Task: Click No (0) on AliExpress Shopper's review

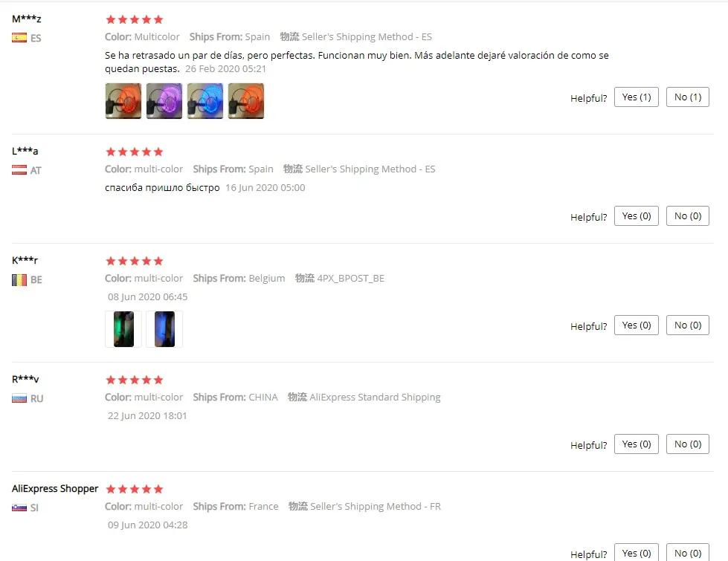Action: click(x=688, y=553)
